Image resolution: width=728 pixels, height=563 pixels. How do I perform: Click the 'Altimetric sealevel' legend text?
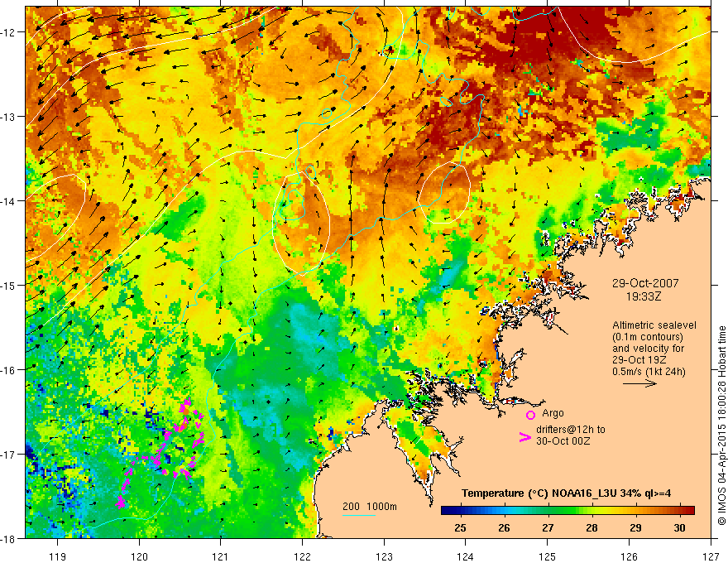(654, 325)
